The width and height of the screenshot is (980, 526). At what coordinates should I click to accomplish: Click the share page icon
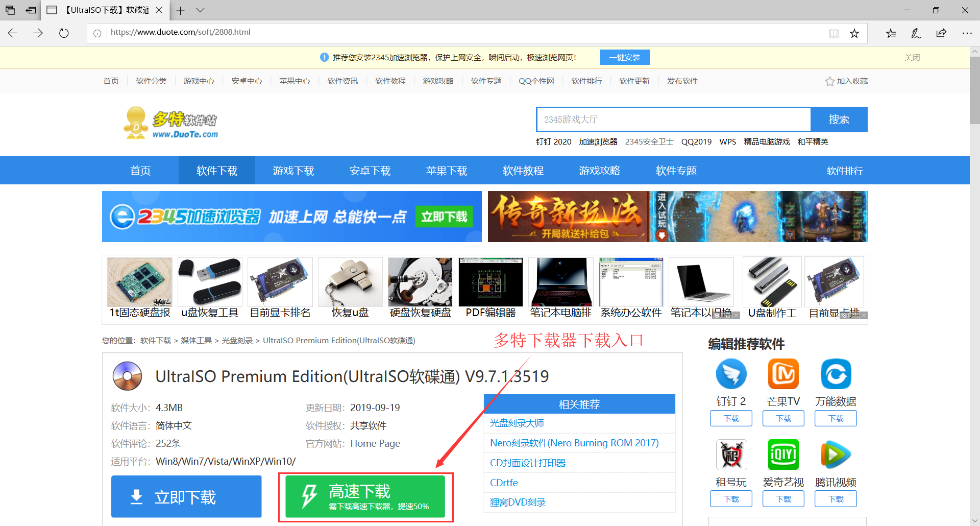point(941,33)
